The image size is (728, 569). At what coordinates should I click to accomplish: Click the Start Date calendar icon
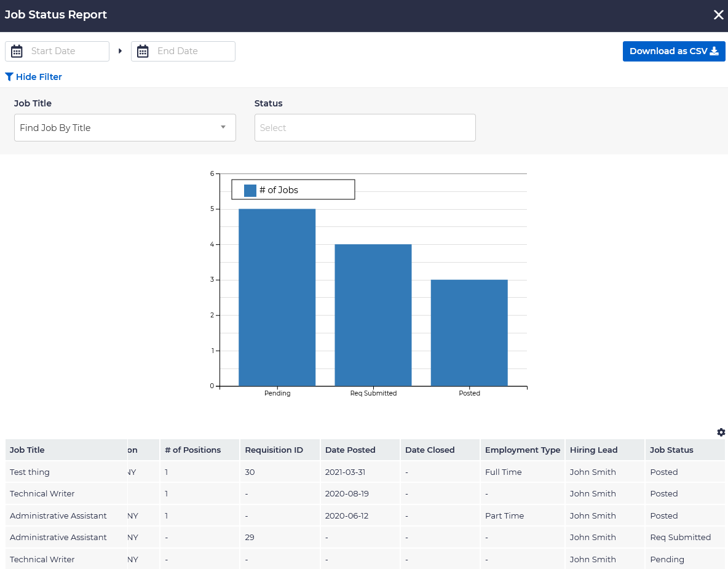pyautogui.click(x=17, y=51)
